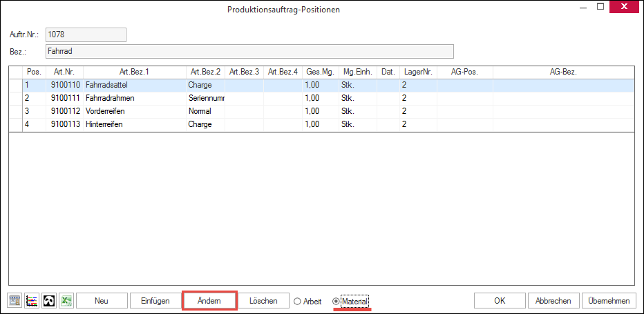The height and width of the screenshot is (314, 644).
Task: Click article number 9100112
Action: [64, 112]
